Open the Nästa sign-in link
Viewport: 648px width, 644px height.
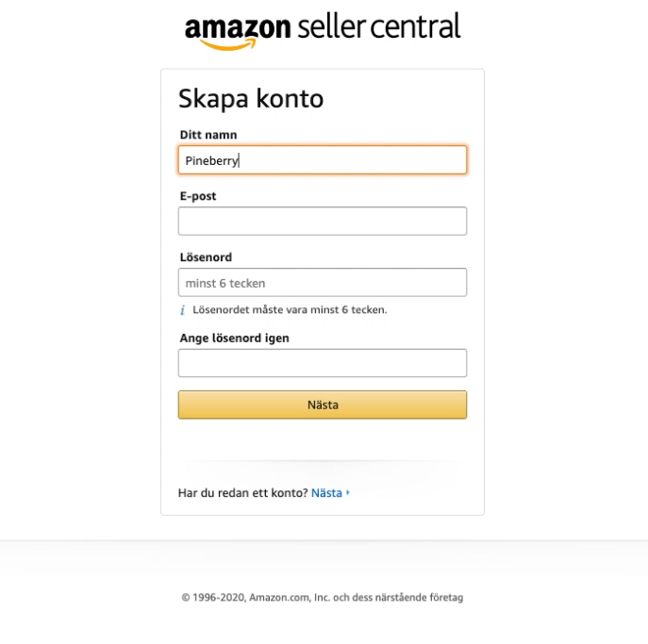tap(326, 493)
